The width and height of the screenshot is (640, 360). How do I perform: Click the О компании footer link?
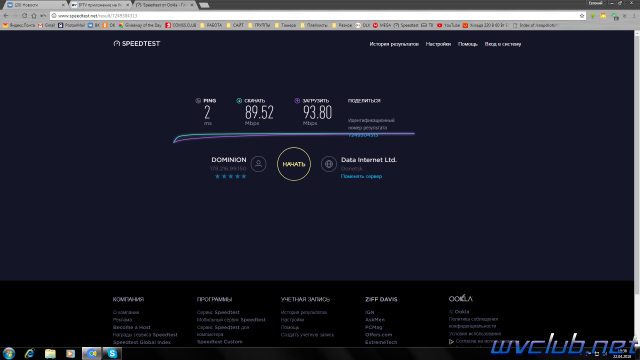click(x=126, y=312)
